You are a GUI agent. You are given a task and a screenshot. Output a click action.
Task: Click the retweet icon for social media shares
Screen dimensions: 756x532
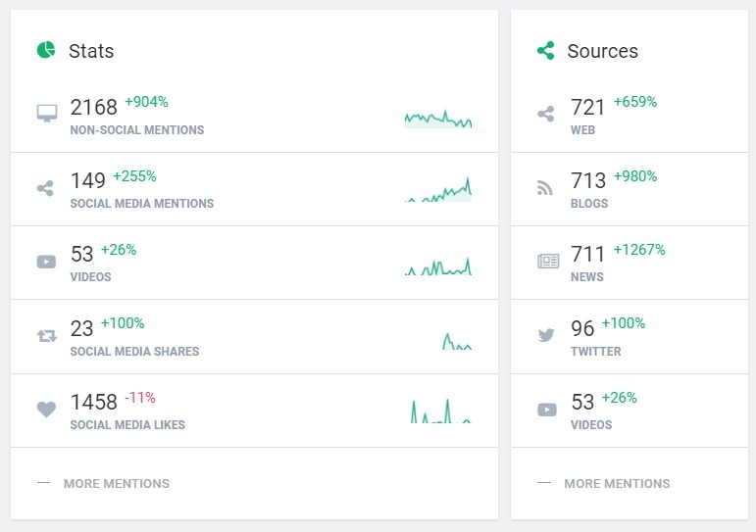pyautogui.click(x=46, y=336)
